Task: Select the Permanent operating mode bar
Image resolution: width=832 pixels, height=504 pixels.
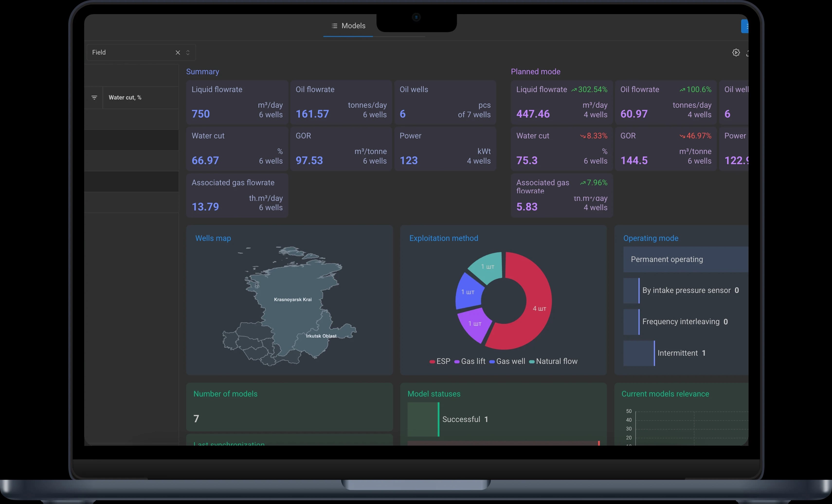Action: [x=686, y=259]
